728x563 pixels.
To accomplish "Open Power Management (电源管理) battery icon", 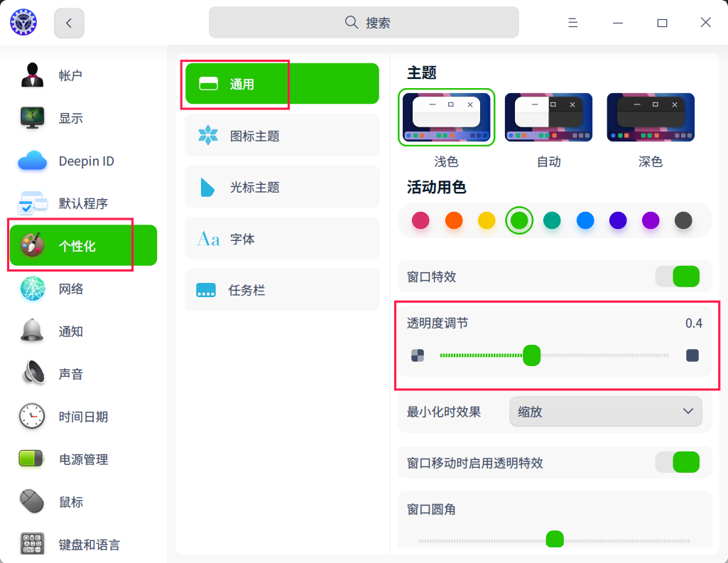I will [31, 459].
